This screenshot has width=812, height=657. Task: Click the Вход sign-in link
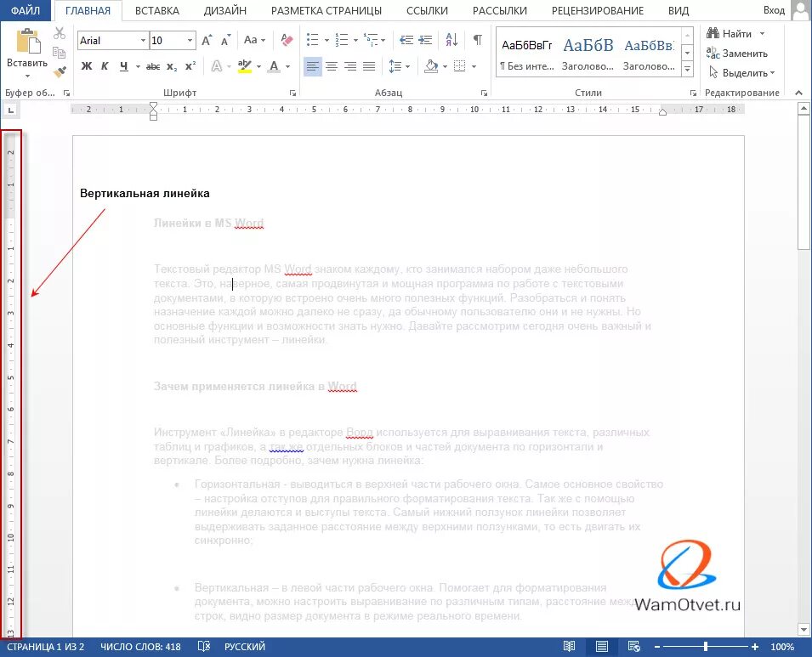[x=775, y=10]
